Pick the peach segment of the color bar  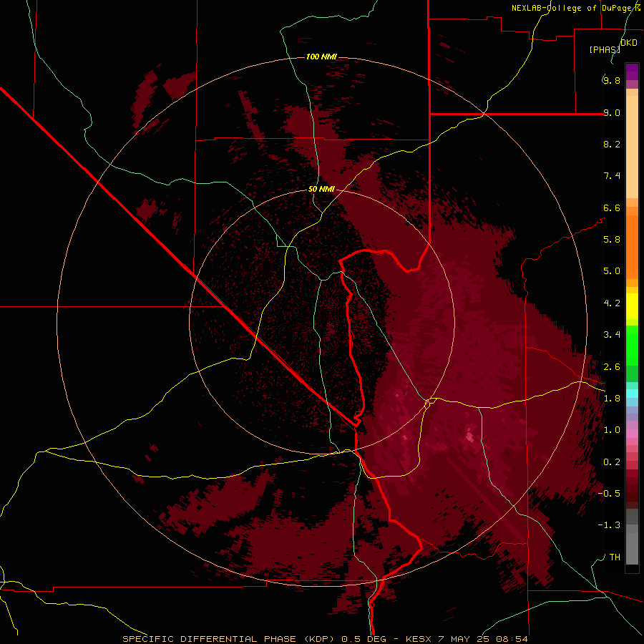point(632,147)
